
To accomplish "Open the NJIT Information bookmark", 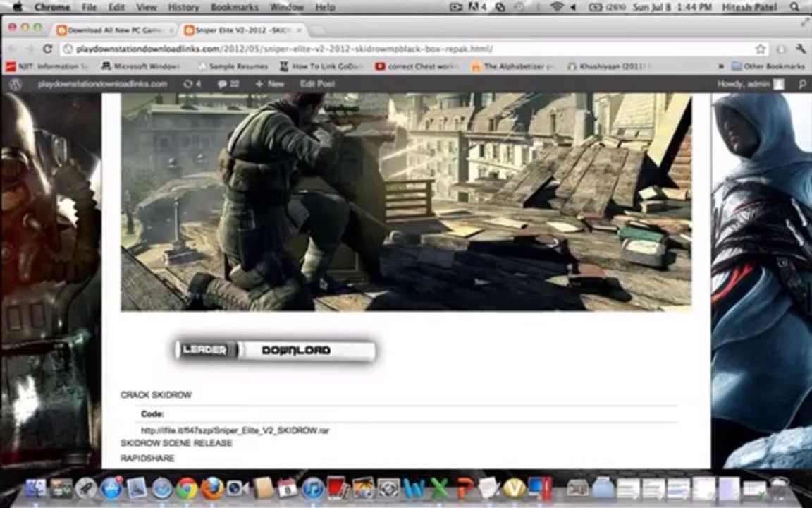I will (47, 66).
